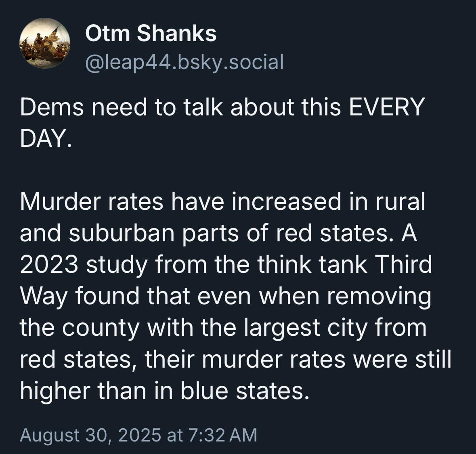Open Otm Shanks profile avatar

click(x=45, y=43)
